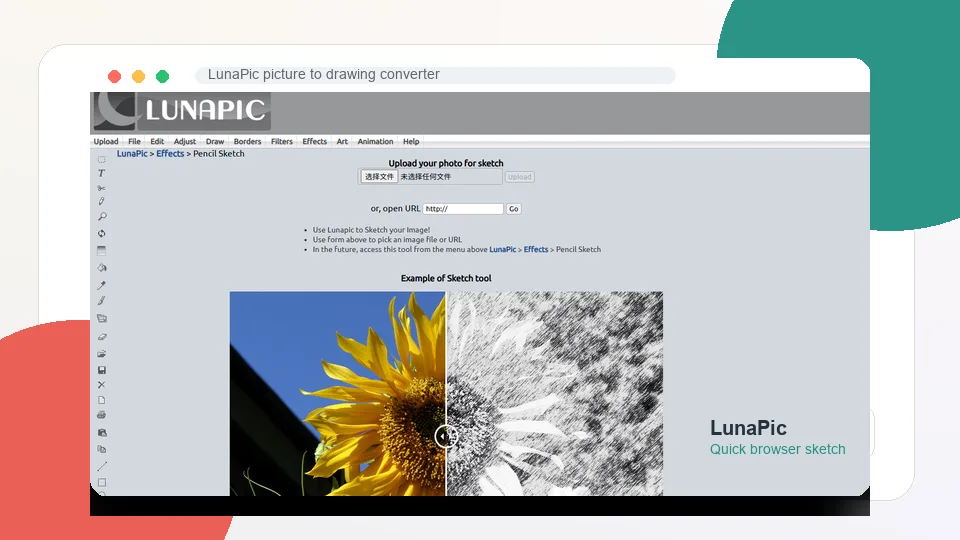
Task: Click the LunaPic link in bullet list
Action: point(503,249)
